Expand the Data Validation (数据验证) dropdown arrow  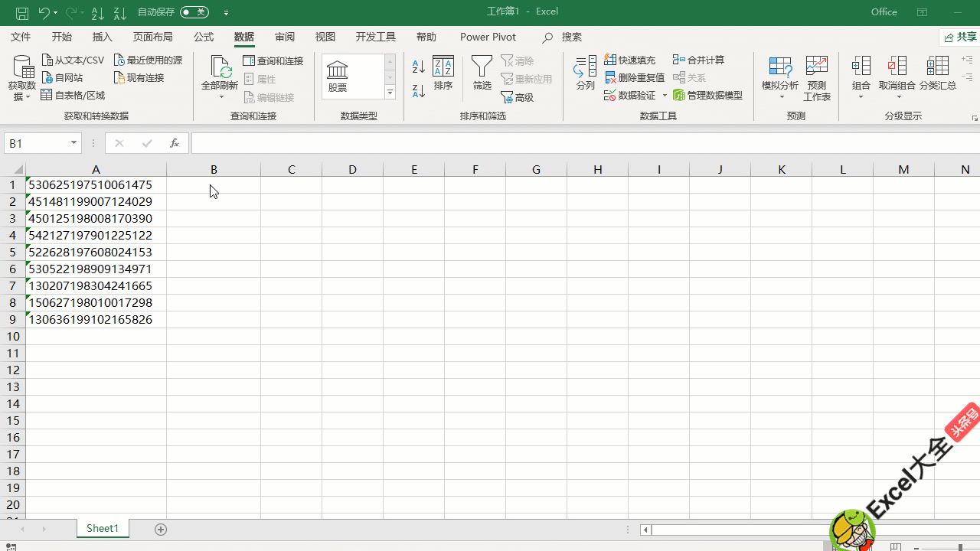pos(665,96)
